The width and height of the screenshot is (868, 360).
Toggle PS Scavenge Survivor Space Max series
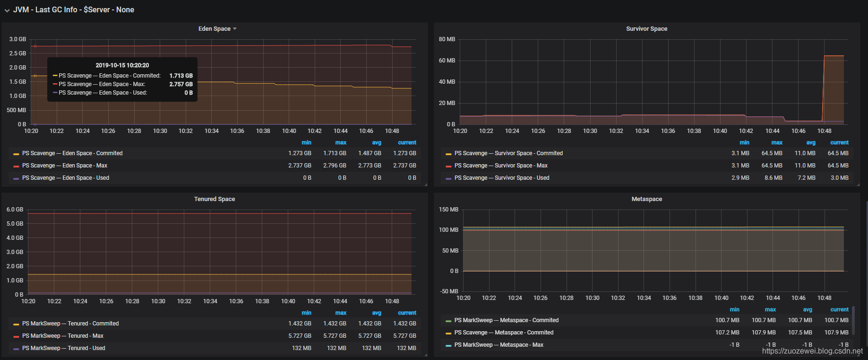[x=501, y=166]
